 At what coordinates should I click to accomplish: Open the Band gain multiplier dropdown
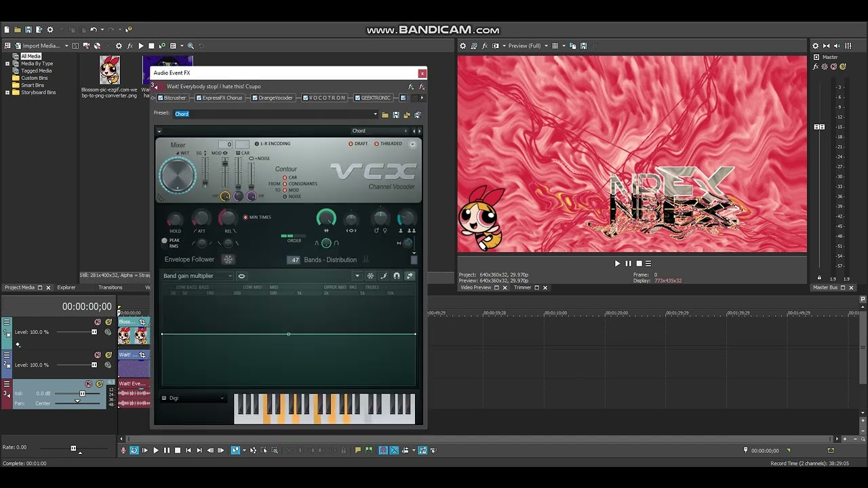197,276
